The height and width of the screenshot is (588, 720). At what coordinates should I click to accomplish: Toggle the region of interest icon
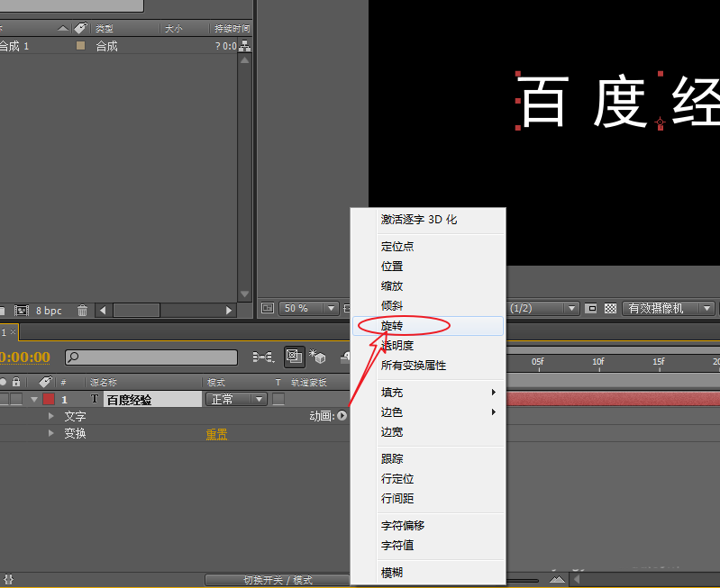[591, 308]
